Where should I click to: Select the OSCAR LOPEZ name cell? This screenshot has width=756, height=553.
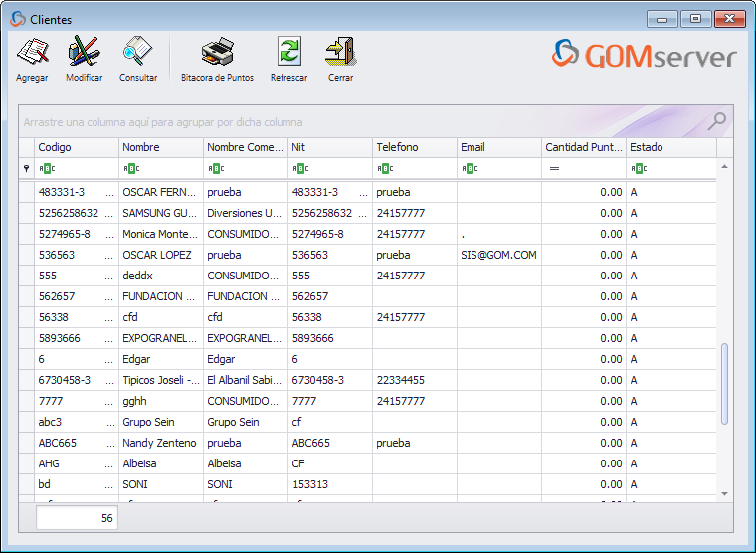pyautogui.click(x=161, y=255)
